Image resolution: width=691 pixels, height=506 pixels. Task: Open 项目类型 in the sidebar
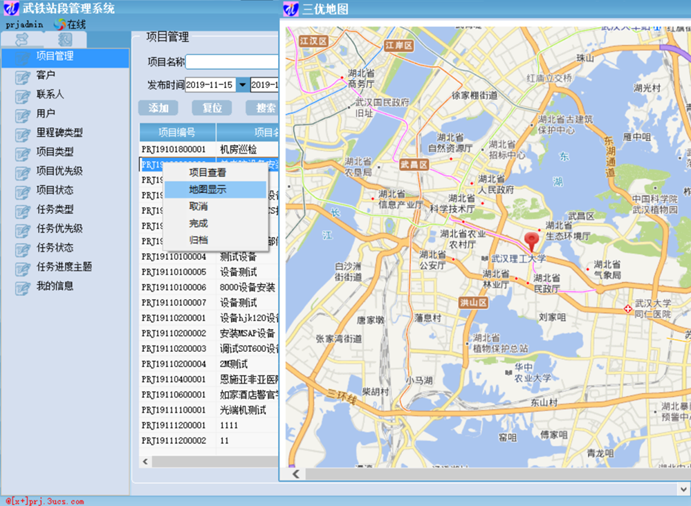coord(55,152)
